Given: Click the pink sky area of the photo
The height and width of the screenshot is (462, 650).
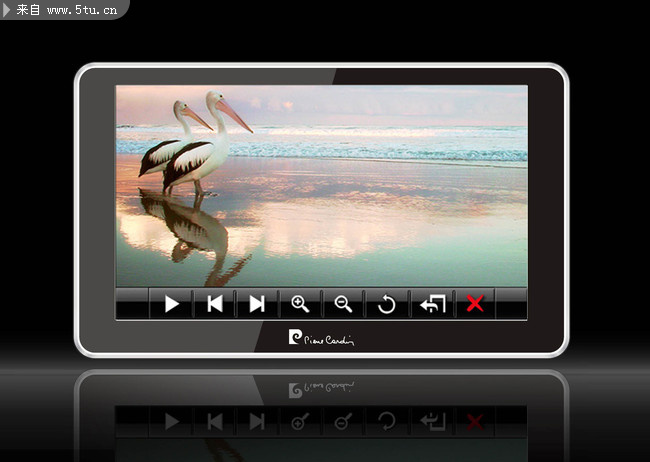Looking at the screenshot, I should [400, 102].
